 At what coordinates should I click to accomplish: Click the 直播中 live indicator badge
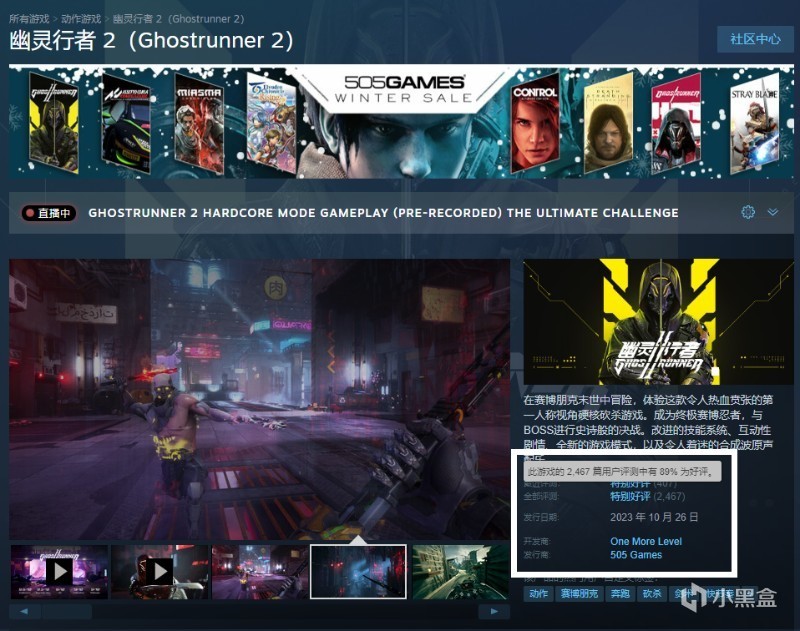click(x=49, y=213)
